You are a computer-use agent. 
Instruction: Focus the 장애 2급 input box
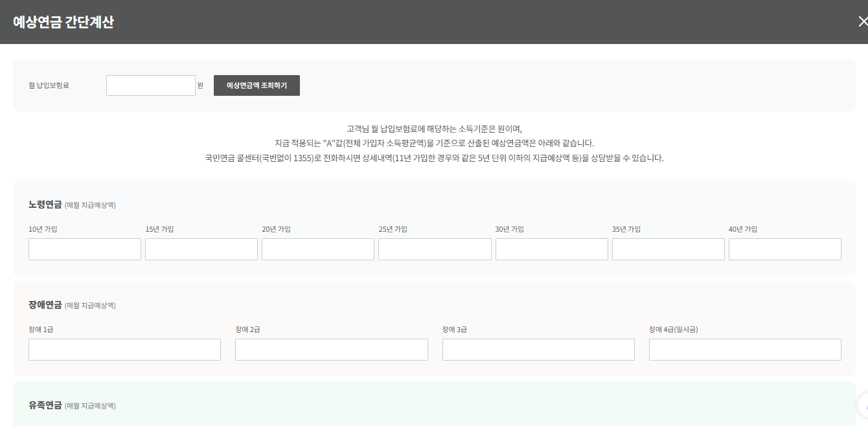[331, 349]
